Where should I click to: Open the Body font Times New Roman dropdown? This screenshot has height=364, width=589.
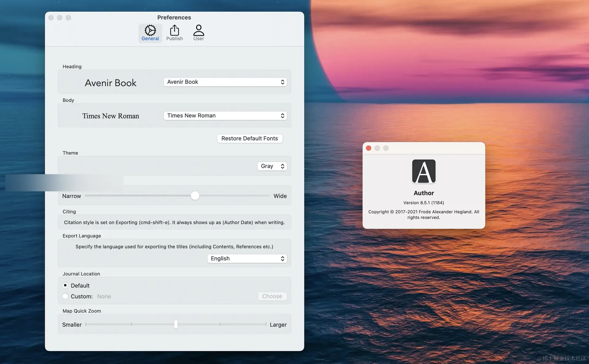pyautogui.click(x=225, y=116)
